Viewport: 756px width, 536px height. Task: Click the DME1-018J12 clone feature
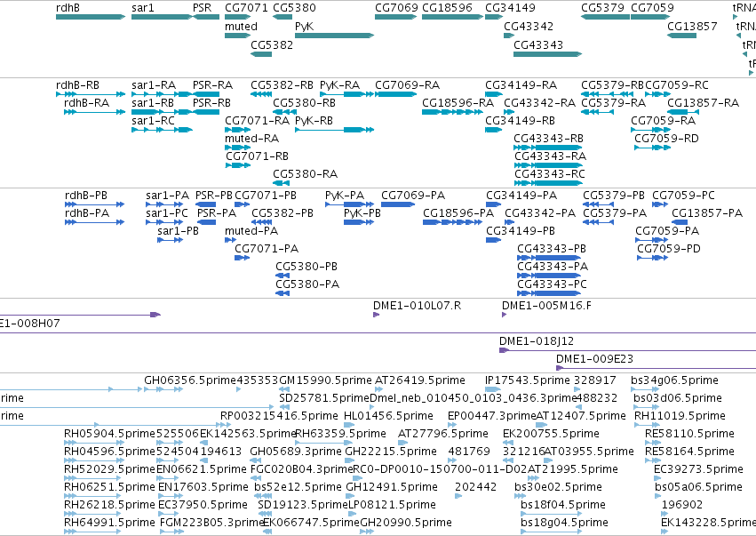coord(627,350)
